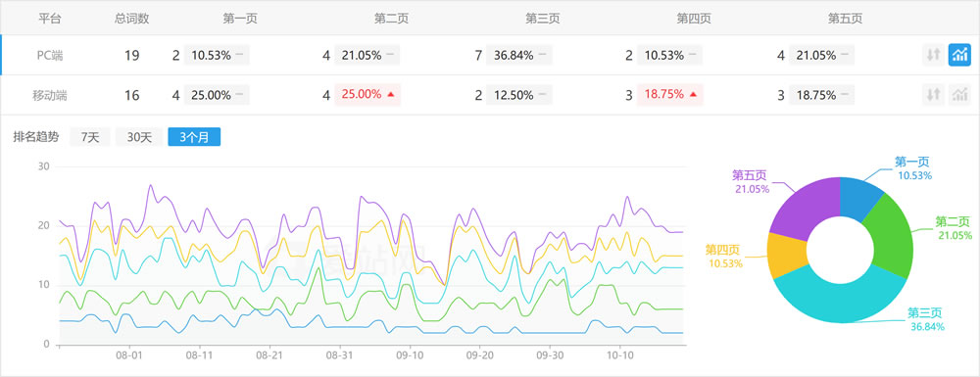
Task: Select the 3个月 trend range
Action: 194,137
